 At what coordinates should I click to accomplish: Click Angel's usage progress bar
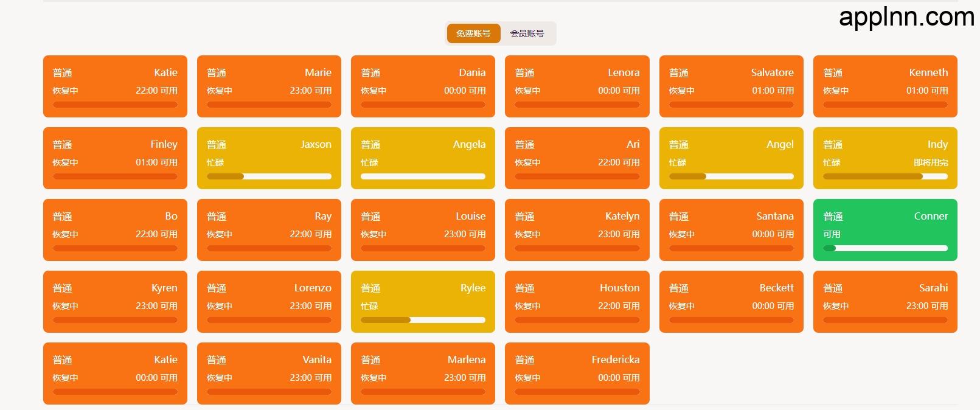(x=731, y=176)
